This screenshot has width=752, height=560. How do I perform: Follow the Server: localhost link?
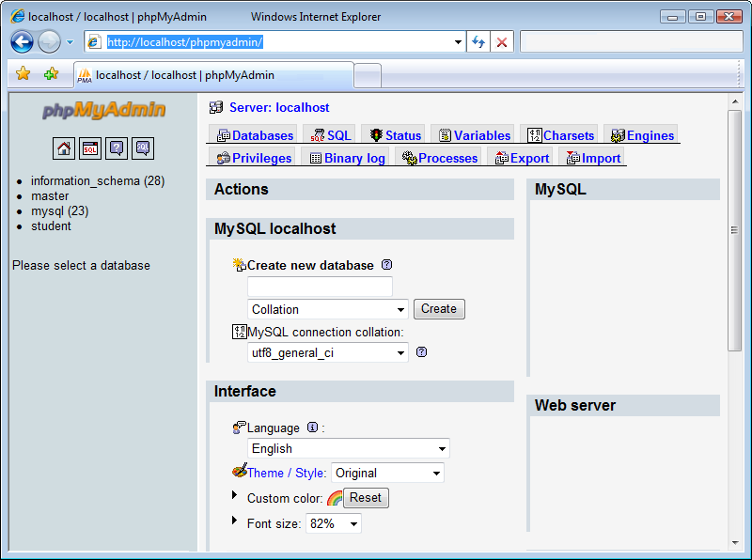(x=279, y=107)
